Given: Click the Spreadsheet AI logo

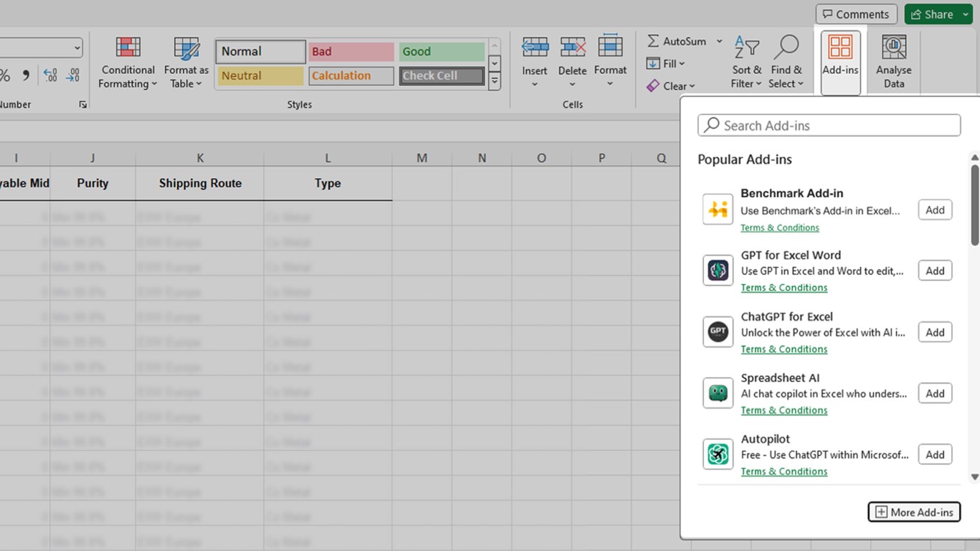Looking at the screenshot, I should [718, 393].
